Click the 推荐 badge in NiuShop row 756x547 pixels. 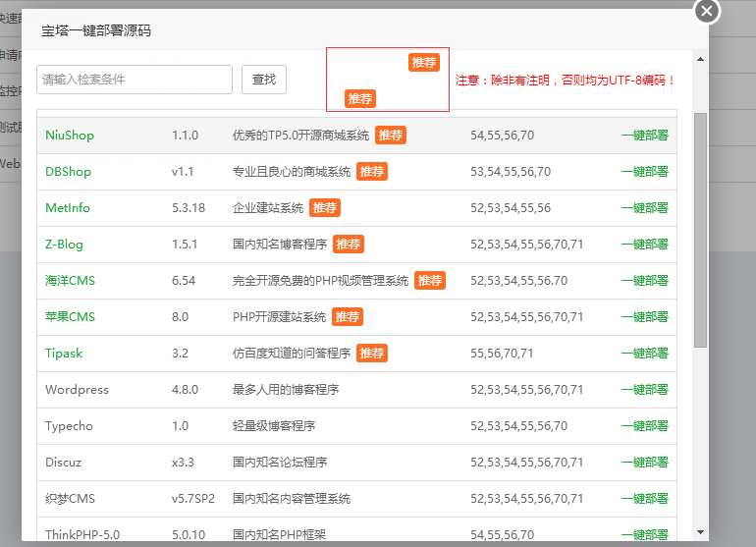[391, 136]
